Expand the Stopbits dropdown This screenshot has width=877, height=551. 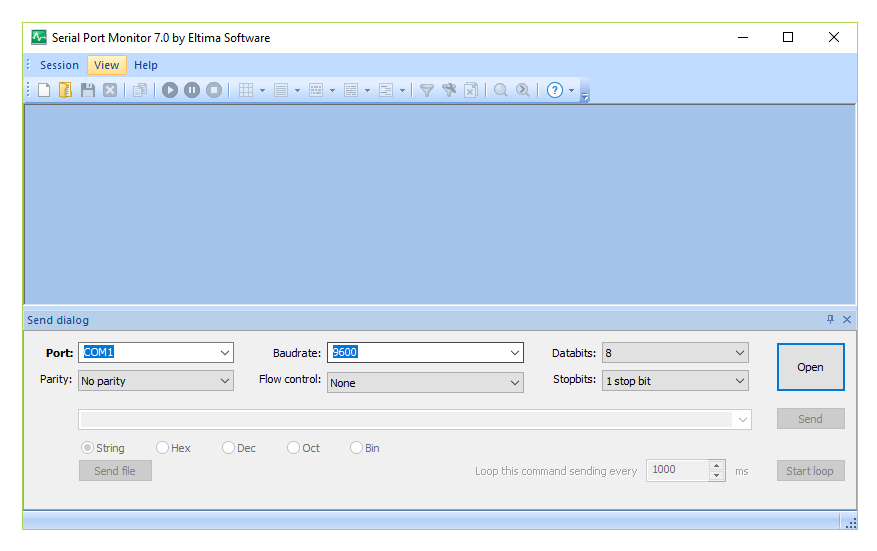739,381
